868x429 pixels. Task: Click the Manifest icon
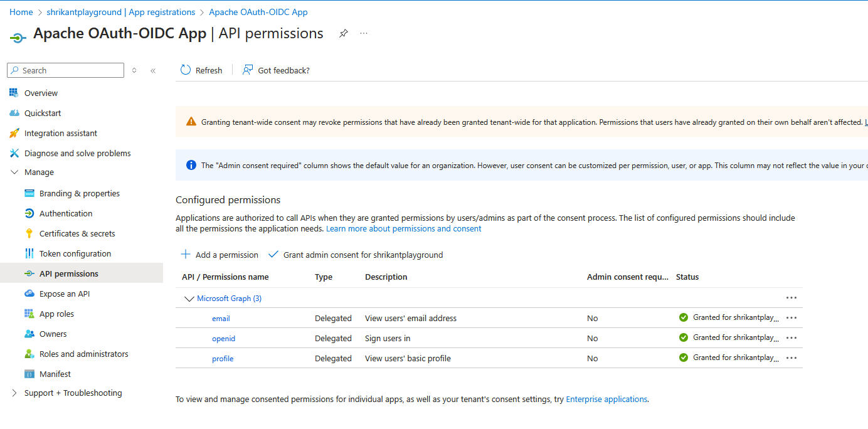pyautogui.click(x=29, y=374)
